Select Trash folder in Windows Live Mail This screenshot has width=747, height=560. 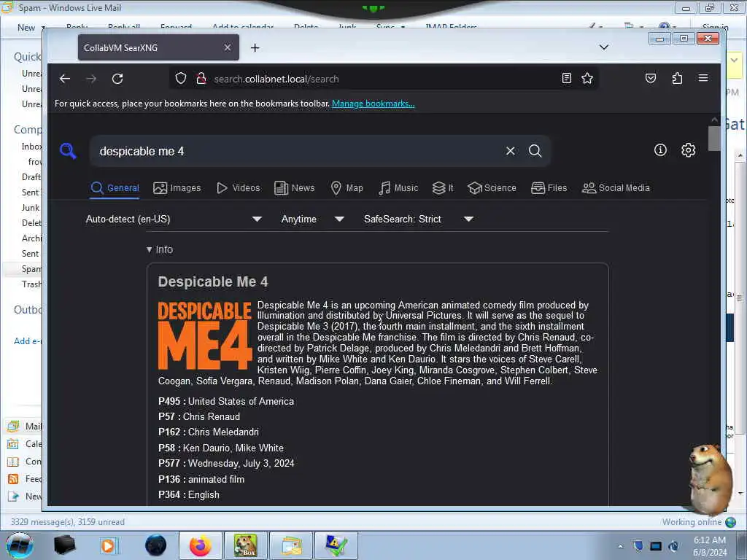31,284
